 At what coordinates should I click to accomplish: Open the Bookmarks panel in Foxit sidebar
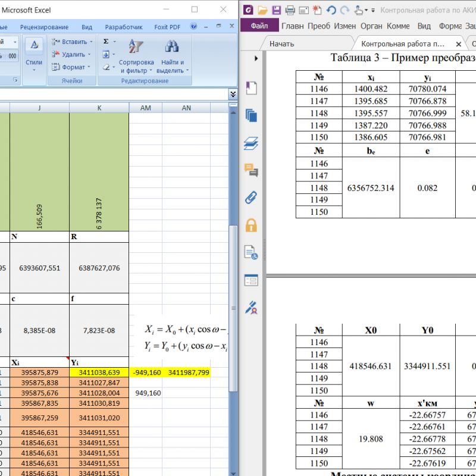click(251, 88)
